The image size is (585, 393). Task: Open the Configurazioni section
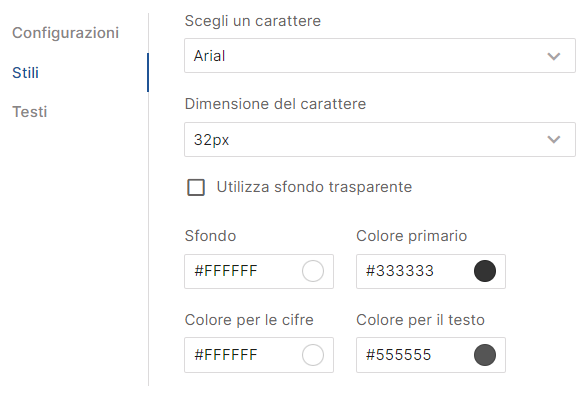pyautogui.click(x=65, y=33)
